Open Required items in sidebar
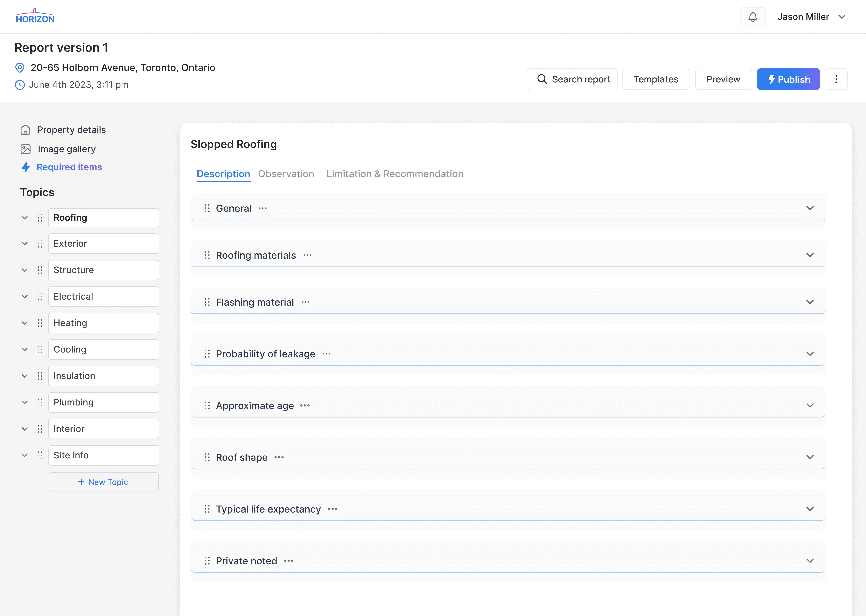This screenshot has height=616, width=866. (x=61, y=167)
